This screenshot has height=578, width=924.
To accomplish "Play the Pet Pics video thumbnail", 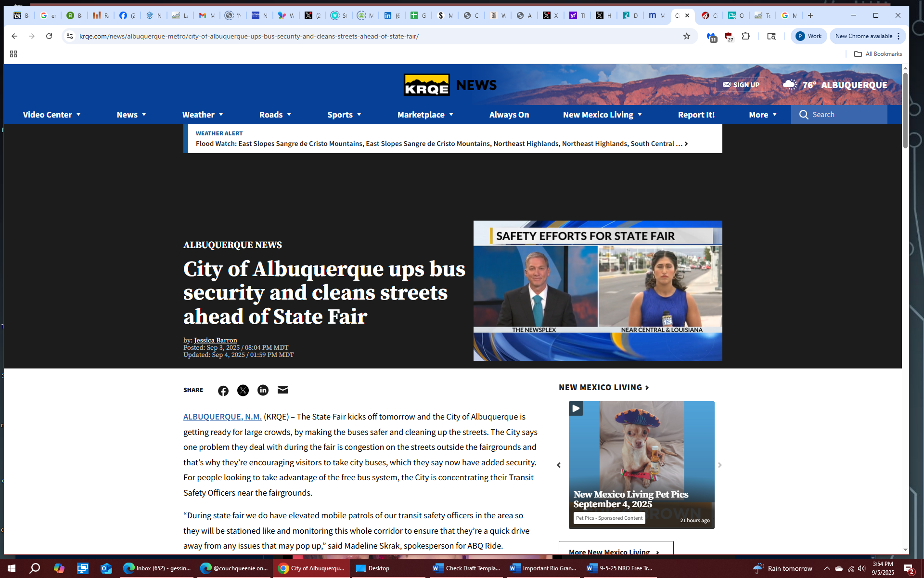I will (x=641, y=453).
